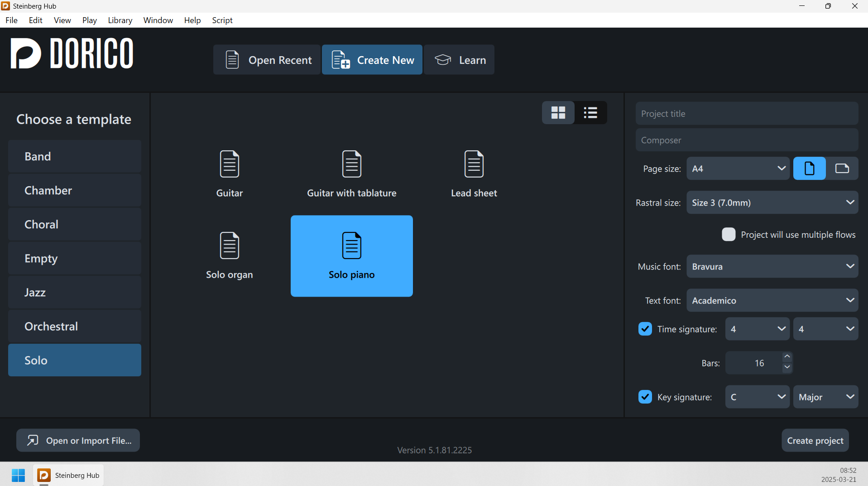Screen dimensions: 868x486
Task: Click Open or Import File button
Action: coord(78,440)
